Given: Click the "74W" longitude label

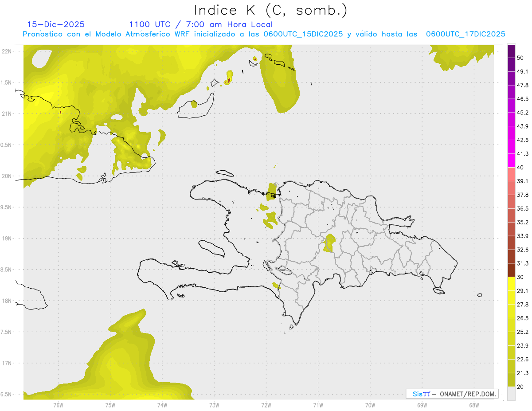Looking at the screenshot, I should (162, 405).
